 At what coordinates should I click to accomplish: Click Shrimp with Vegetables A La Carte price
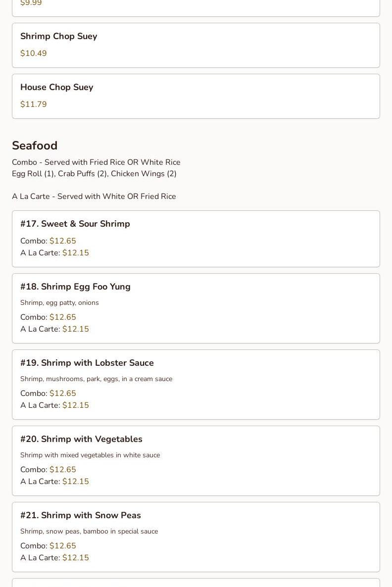point(75,482)
